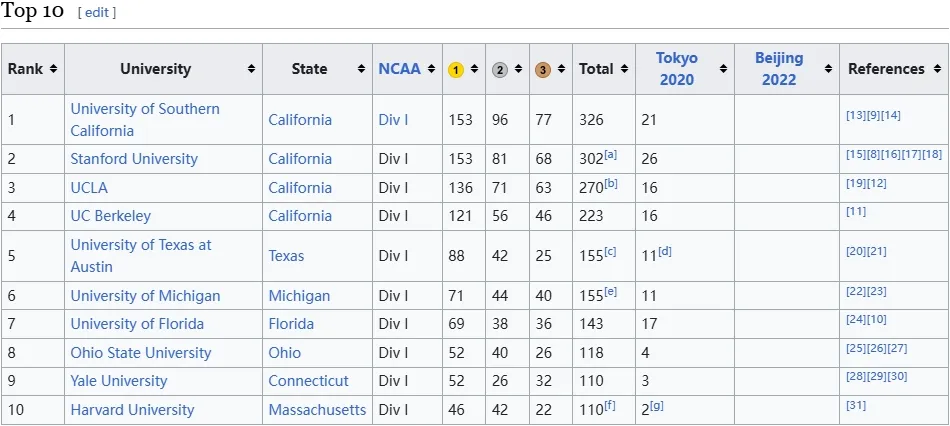Open footnote [a] beside Stanford's total
Image resolution: width=950 pixels, height=426 pixels.
610,155
